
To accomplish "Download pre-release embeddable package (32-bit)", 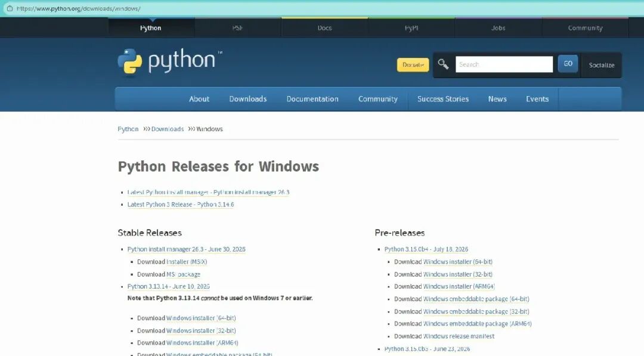I will (476, 312).
